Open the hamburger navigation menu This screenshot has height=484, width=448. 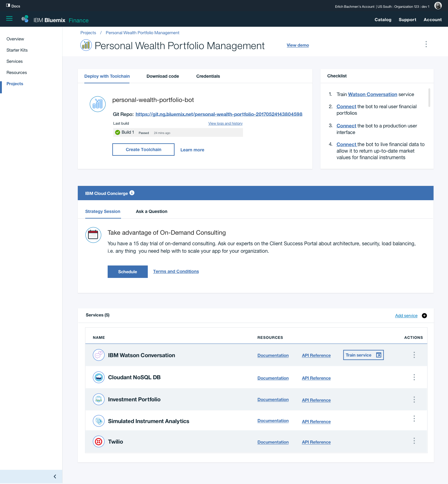(x=9, y=19)
